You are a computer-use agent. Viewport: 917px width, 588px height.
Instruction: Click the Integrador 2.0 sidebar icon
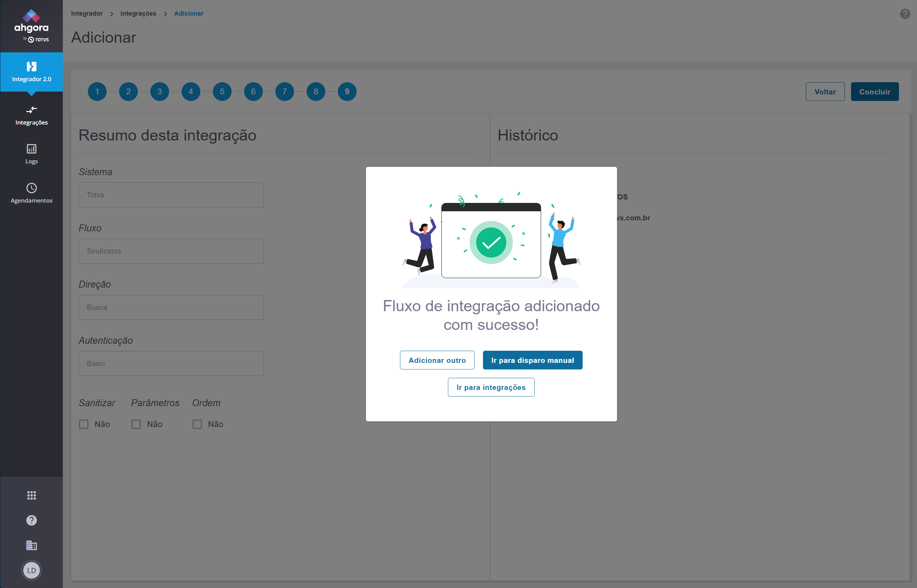[31, 67]
